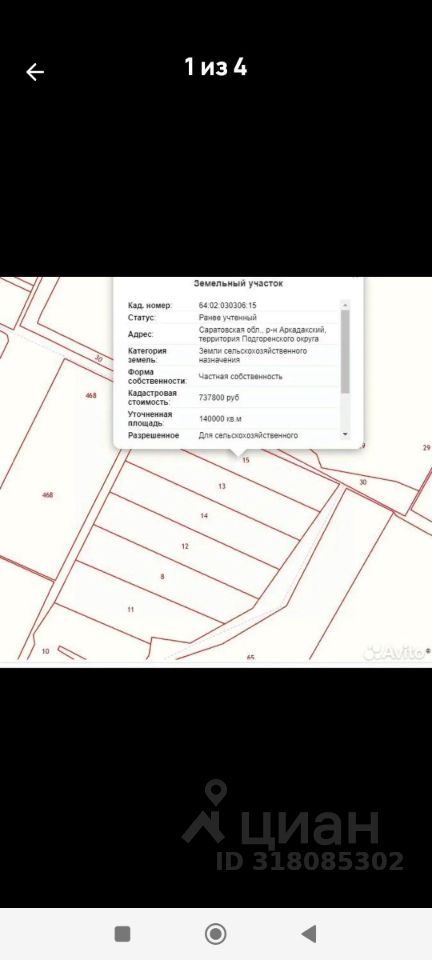This screenshot has width=432, height=960.
Task: Tap the back arrow icon
Action: [35, 72]
